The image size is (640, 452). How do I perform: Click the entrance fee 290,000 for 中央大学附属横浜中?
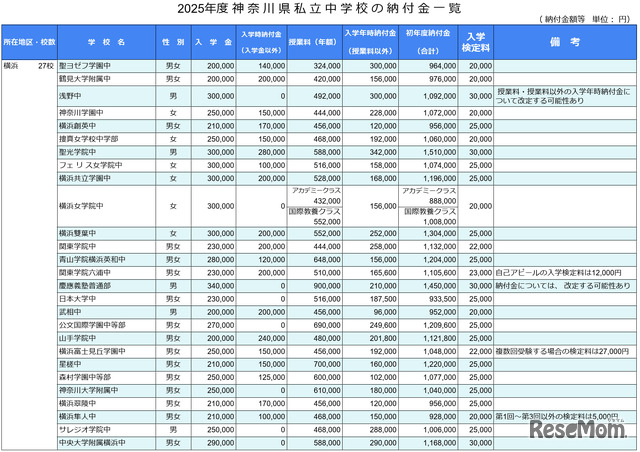click(221, 443)
